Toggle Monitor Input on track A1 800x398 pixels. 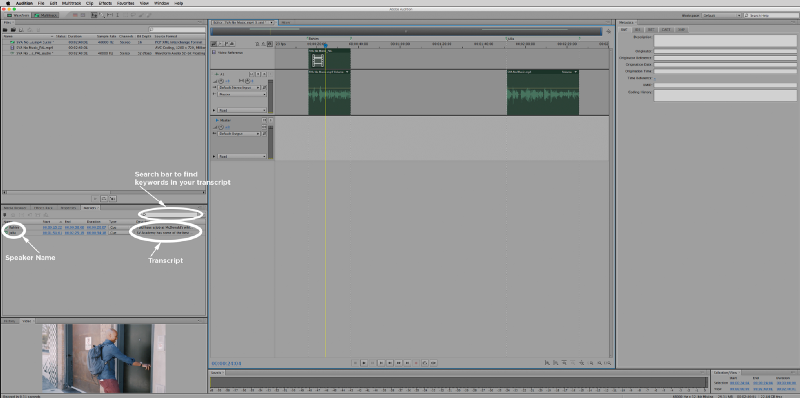pyautogui.click(x=270, y=74)
